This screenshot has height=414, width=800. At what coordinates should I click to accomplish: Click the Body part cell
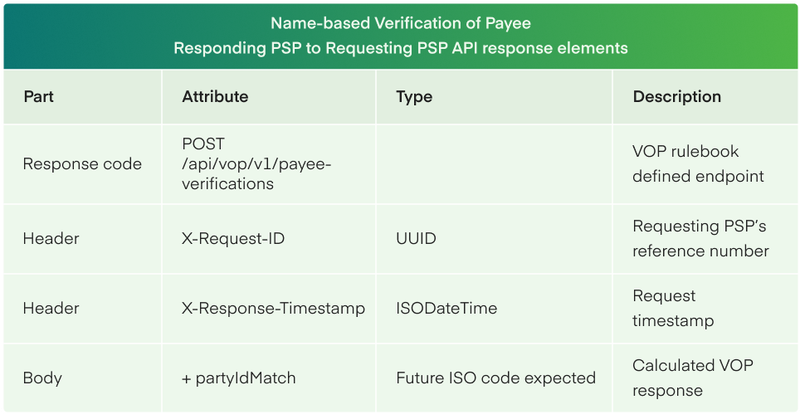click(x=83, y=378)
